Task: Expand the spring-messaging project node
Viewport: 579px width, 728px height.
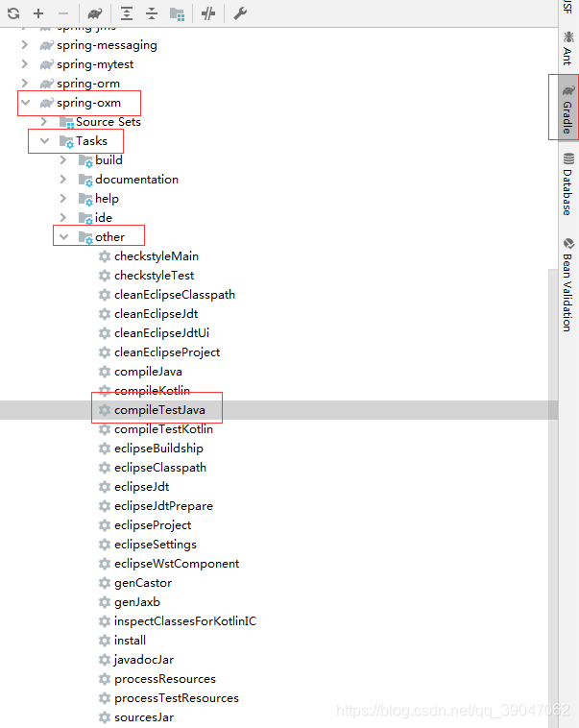Action: tap(25, 45)
